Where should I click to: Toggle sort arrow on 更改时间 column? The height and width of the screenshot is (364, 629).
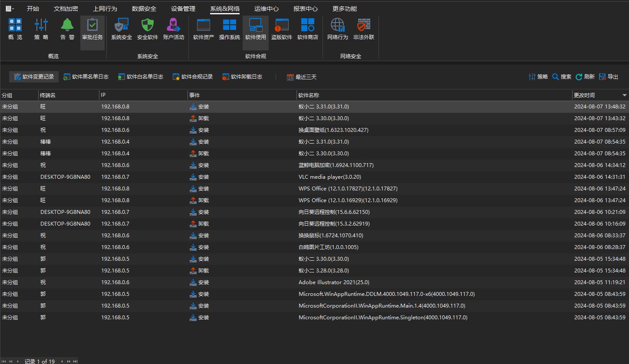click(625, 95)
